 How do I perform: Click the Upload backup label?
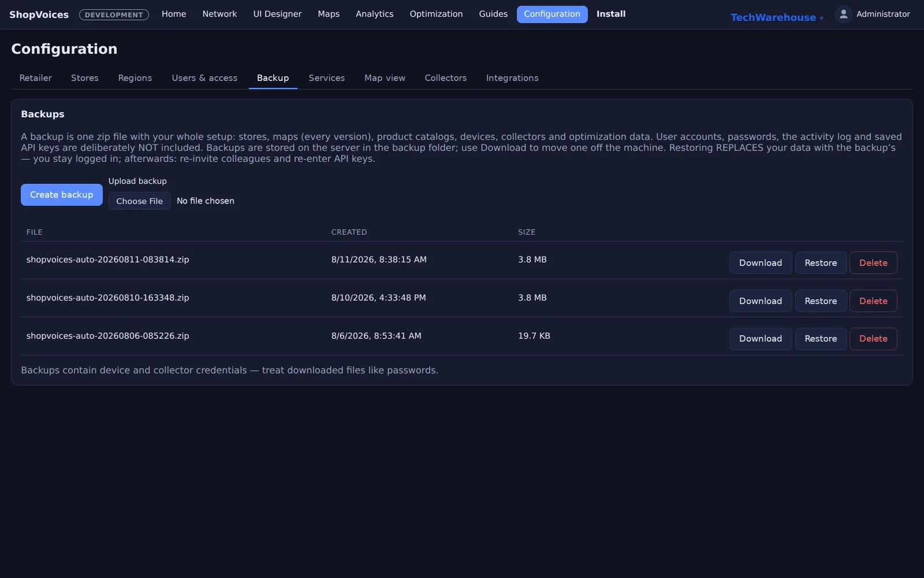[x=137, y=181]
